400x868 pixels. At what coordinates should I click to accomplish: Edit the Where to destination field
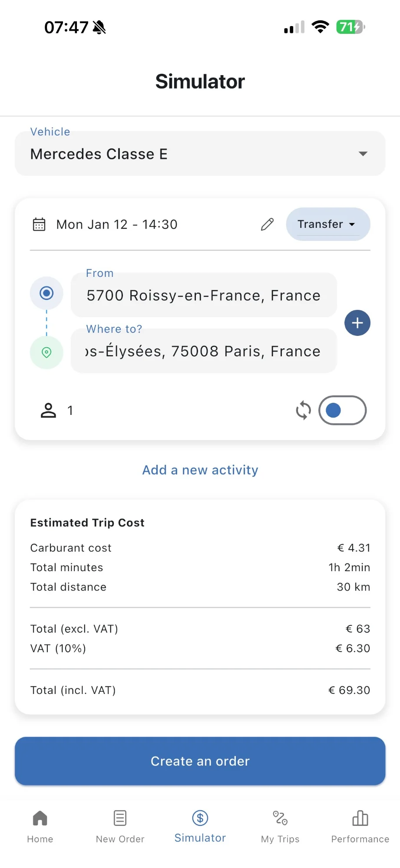pos(204,351)
